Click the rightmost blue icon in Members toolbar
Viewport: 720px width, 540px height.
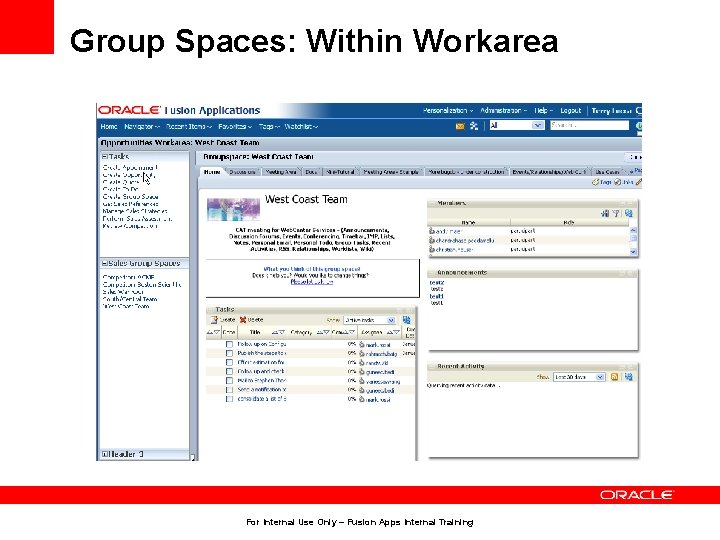tap(629, 213)
